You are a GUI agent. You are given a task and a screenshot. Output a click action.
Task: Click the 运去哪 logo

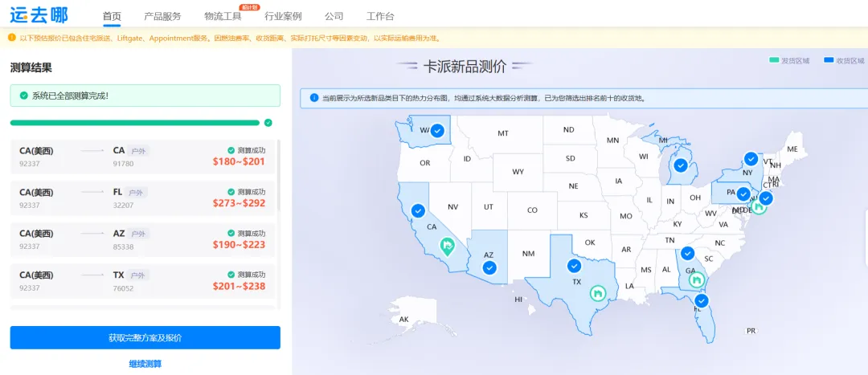point(39,15)
